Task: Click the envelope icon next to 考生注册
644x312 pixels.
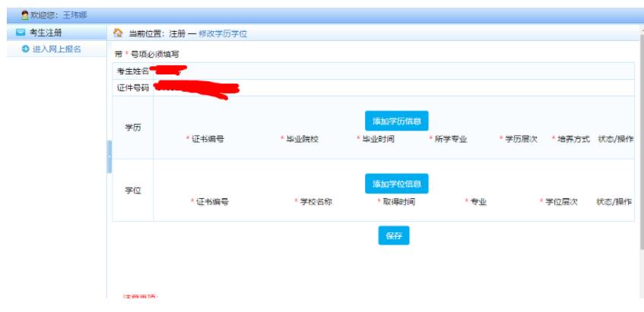Action: (21, 33)
